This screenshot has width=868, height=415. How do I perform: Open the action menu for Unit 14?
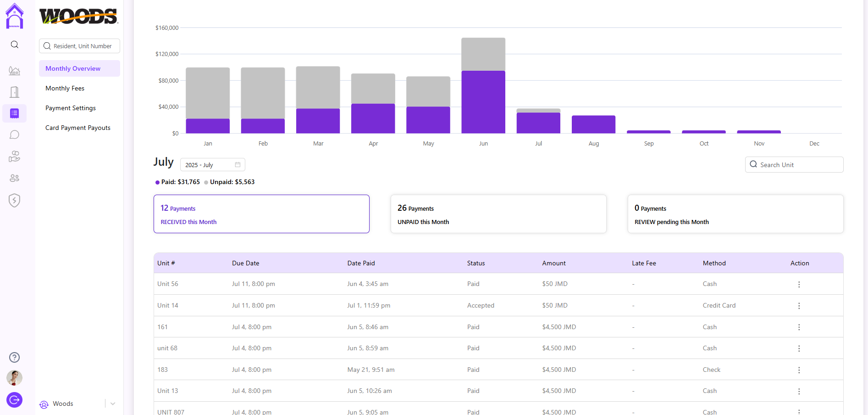[799, 306]
